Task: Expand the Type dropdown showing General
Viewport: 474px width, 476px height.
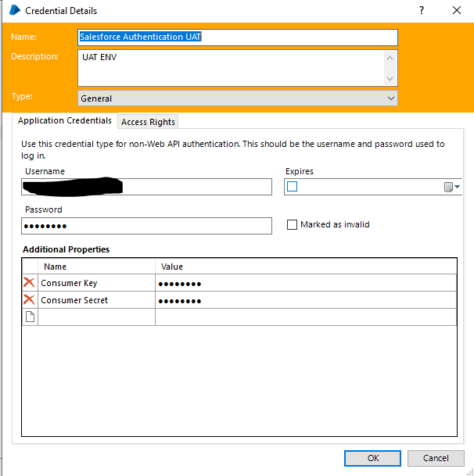Action: click(238, 98)
